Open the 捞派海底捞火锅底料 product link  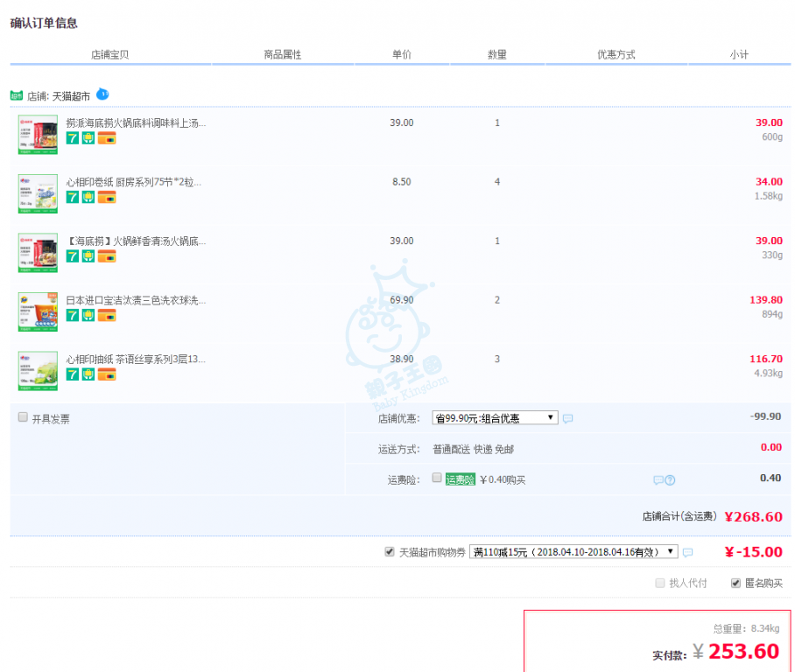136,123
